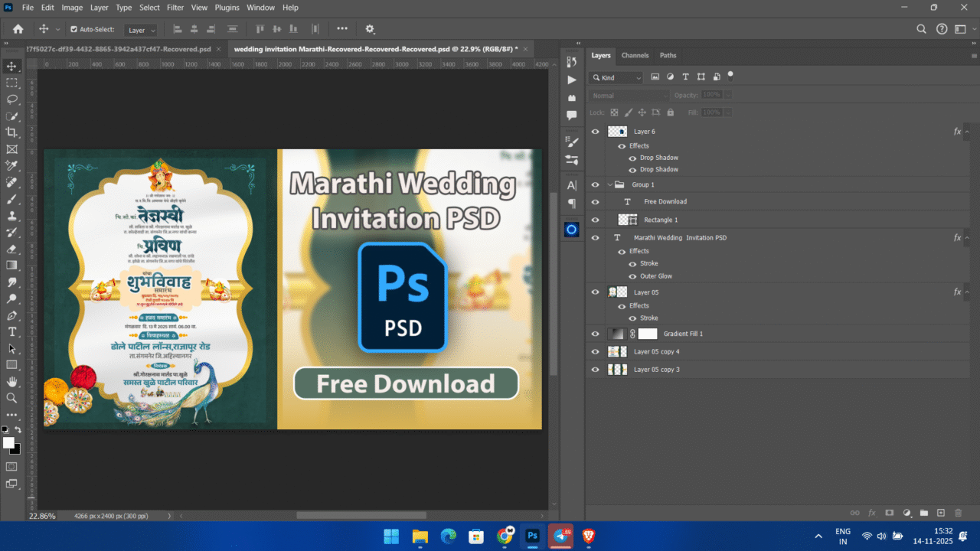Open the Kind filter dropdown

point(616,77)
